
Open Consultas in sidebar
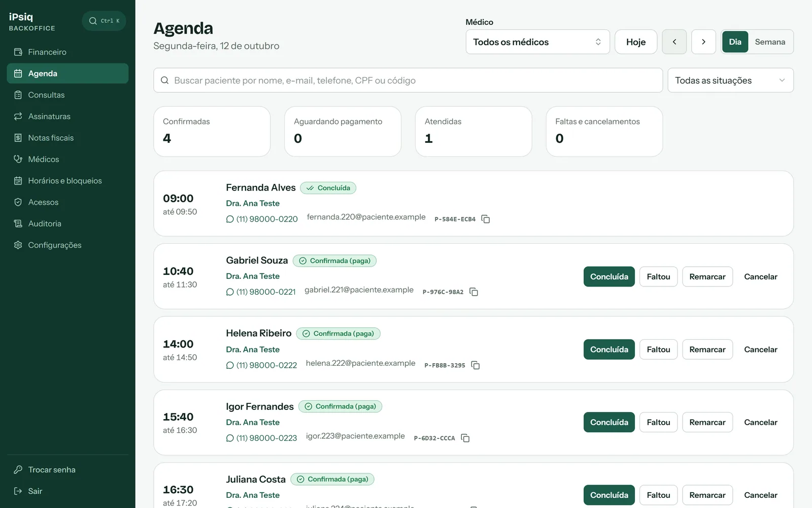[67, 95]
